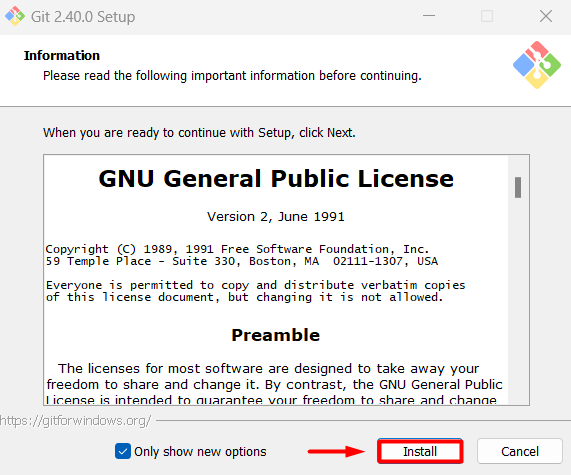Open the gitforwindows.org link
Image resolution: width=571 pixels, height=475 pixels.
click(75, 421)
